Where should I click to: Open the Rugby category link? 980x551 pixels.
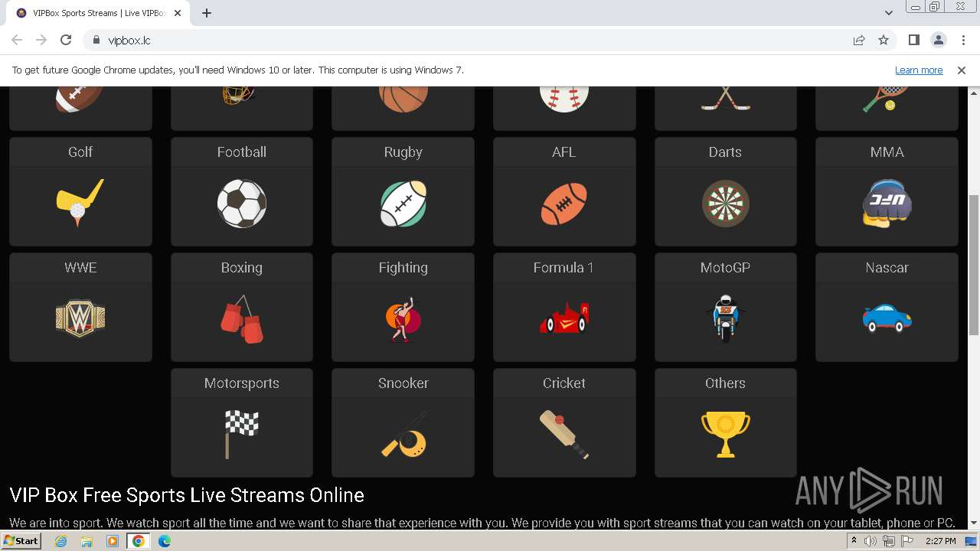(x=403, y=152)
